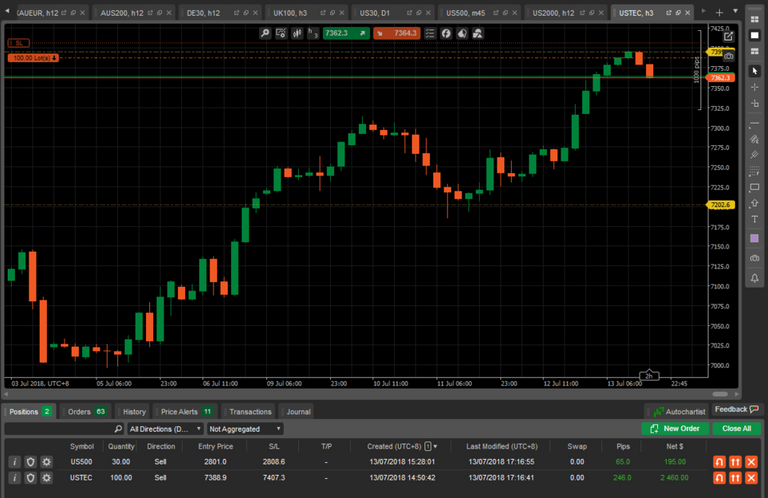
Task: Open the History tab
Action: click(134, 411)
